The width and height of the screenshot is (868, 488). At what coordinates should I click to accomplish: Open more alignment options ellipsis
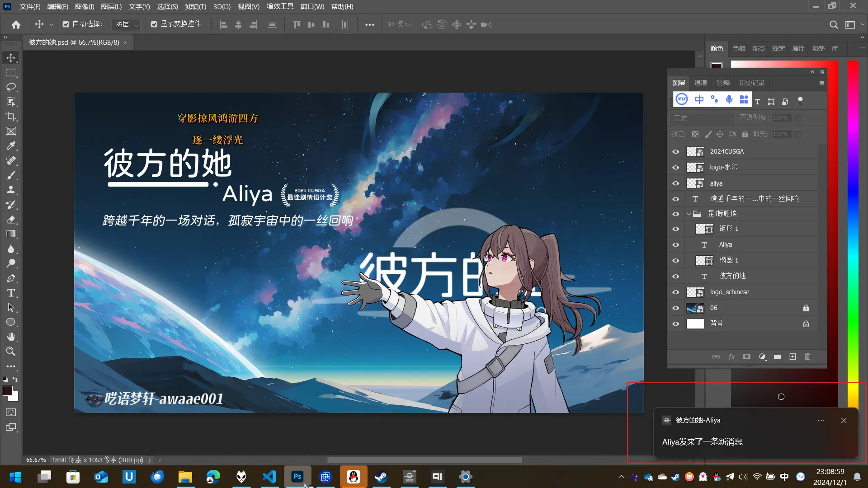pos(369,25)
